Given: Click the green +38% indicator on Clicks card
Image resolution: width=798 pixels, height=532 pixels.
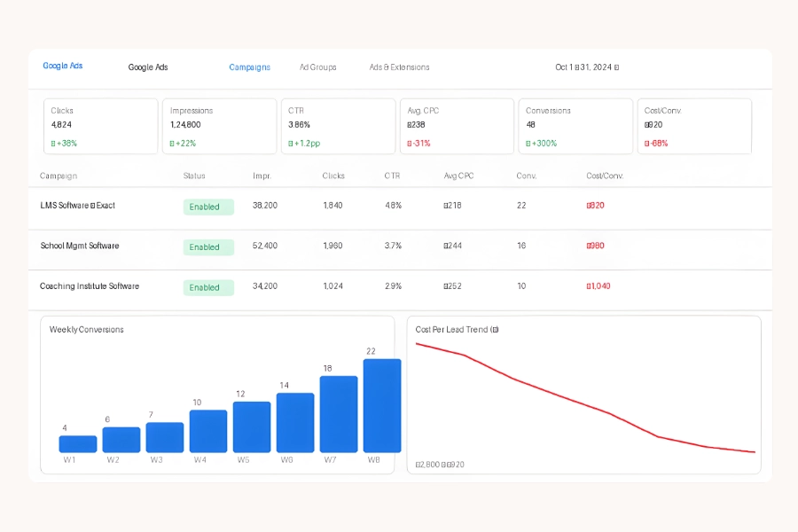Looking at the screenshot, I should (62, 141).
